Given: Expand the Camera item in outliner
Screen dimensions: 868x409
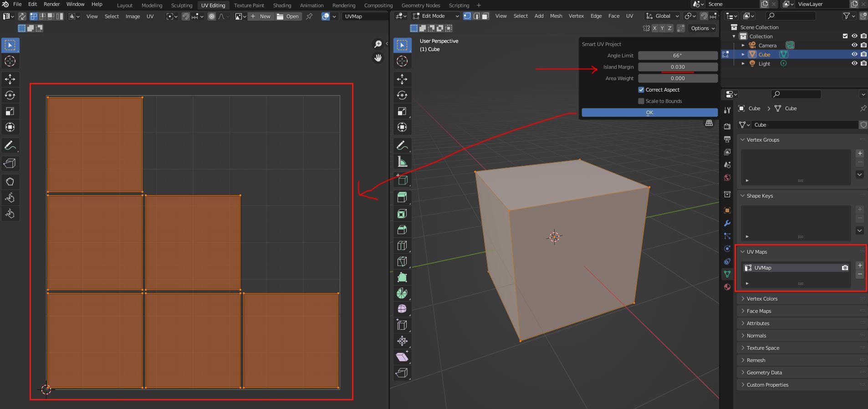Looking at the screenshot, I should click(x=743, y=46).
